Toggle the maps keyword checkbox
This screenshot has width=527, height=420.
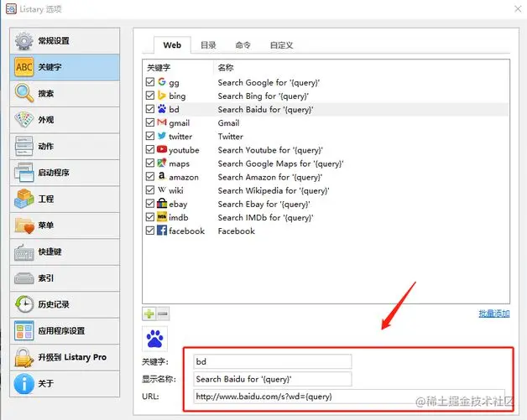(x=150, y=163)
